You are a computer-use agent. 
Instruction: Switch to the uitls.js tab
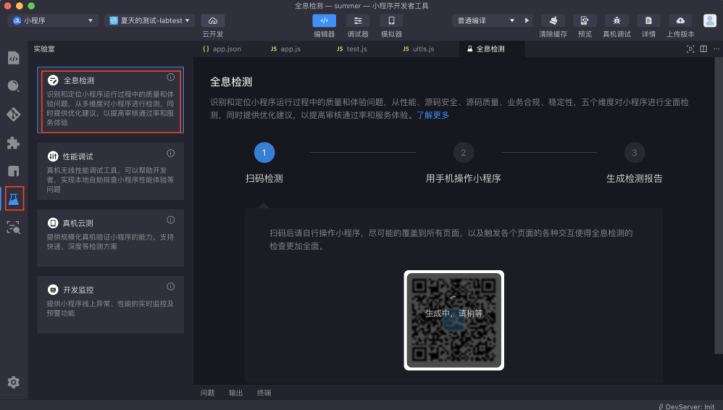coord(418,49)
